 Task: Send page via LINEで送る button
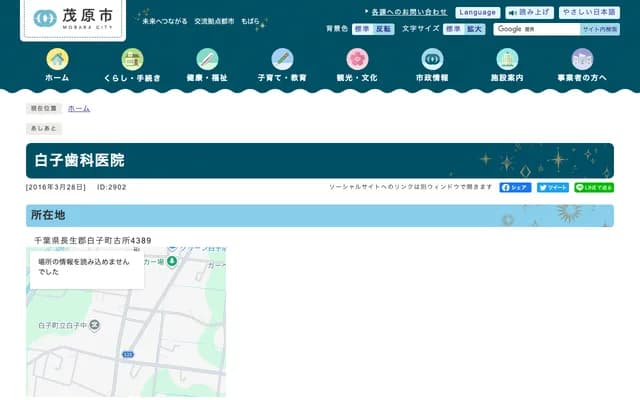point(594,187)
